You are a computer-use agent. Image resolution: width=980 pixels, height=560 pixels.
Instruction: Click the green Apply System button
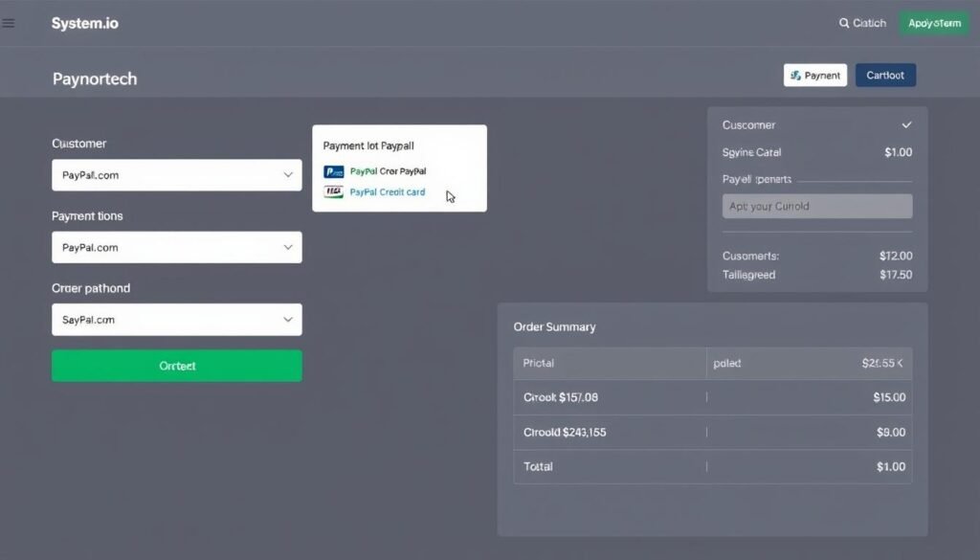[934, 23]
